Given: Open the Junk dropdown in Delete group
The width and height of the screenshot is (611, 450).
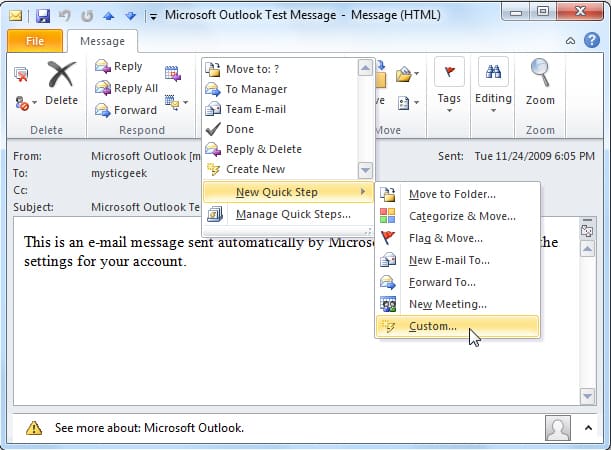Looking at the screenshot, I should tap(25, 103).
